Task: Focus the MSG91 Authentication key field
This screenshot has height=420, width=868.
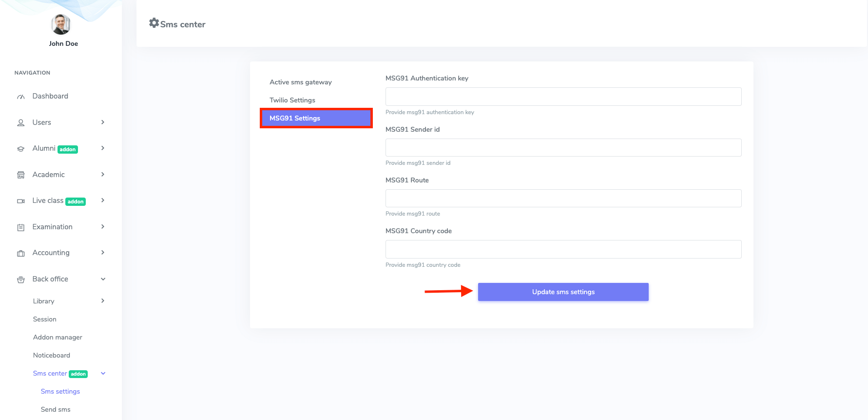Action: (x=563, y=97)
